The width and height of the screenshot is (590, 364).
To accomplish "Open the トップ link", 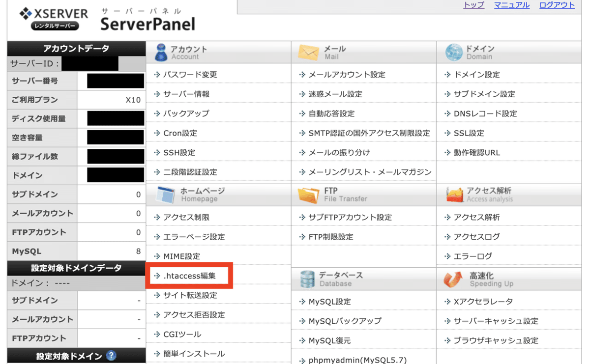I will (x=474, y=5).
